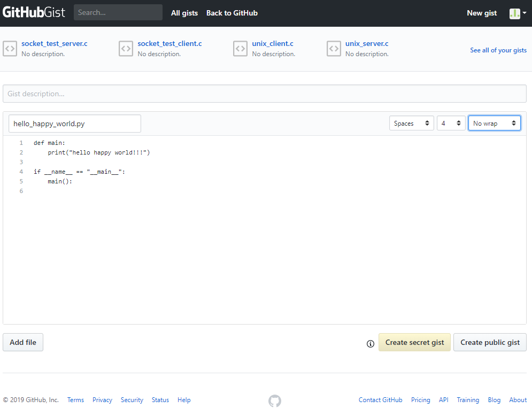Click the 'main():' code line
The image size is (532, 416).
[x=60, y=182]
